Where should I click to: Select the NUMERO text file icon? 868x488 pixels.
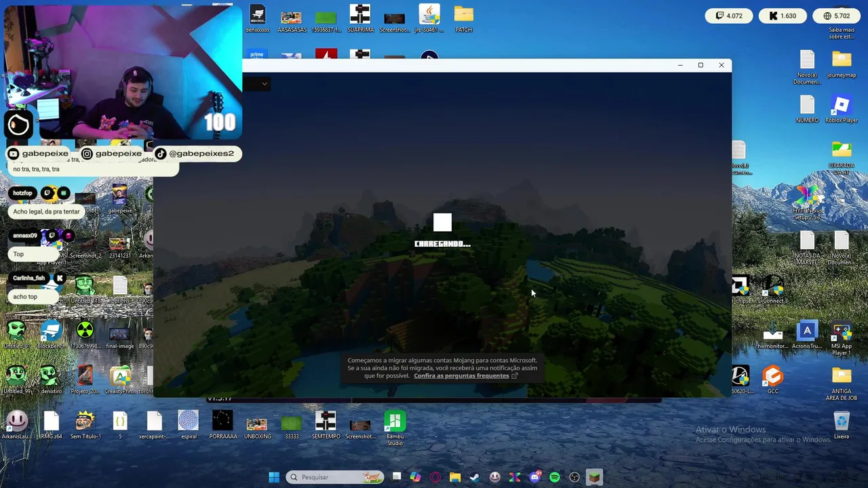(x=807, y=108)
